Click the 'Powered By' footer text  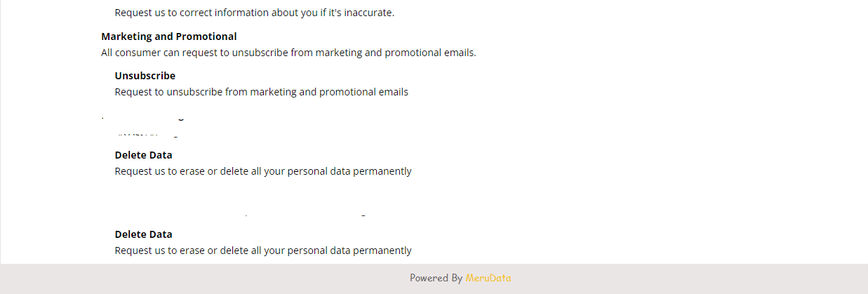pyautogui.click(x=436, y=278)
